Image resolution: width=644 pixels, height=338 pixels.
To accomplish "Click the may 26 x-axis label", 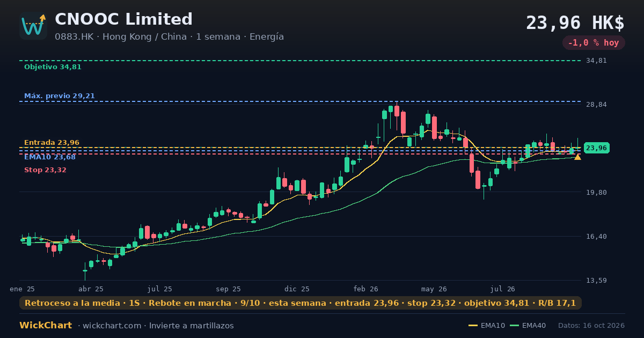I will click(x=434, y=289).
